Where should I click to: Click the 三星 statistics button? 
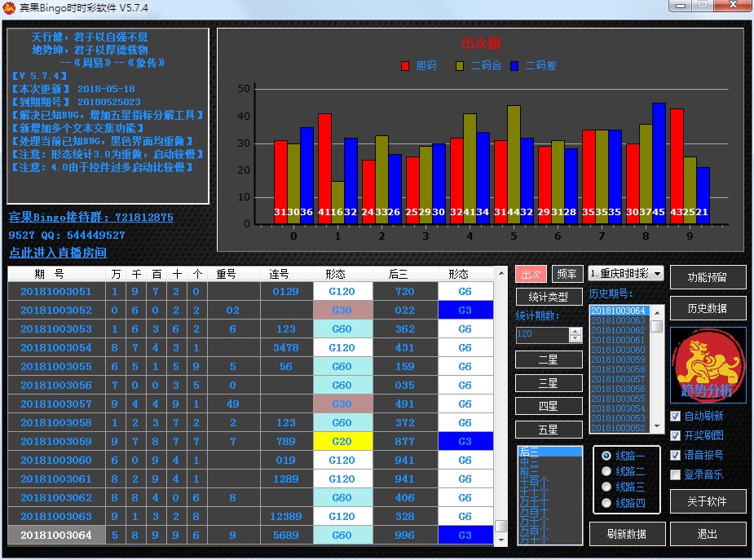pyautogui.click(x=549, y=382)
